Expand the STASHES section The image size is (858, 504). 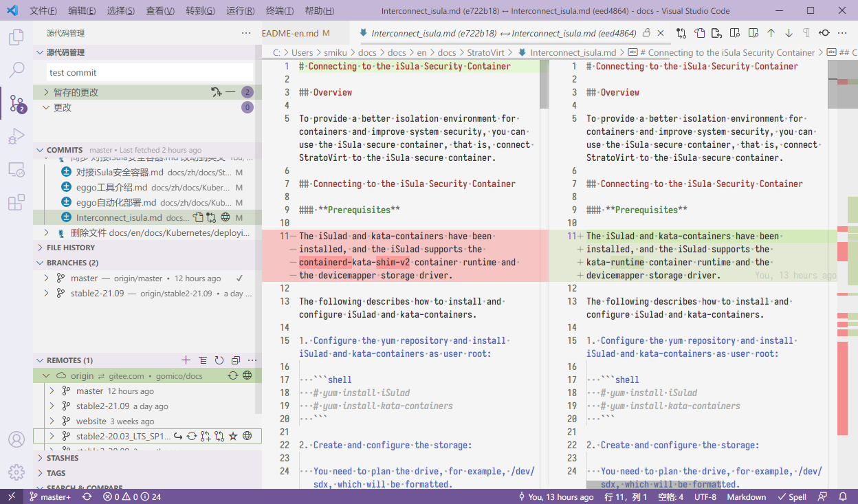coord(40,458)
